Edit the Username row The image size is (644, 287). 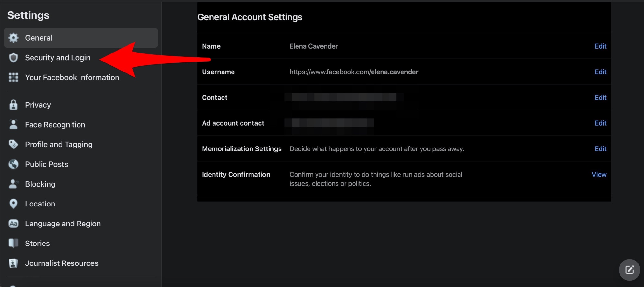[x=600, y=72]
